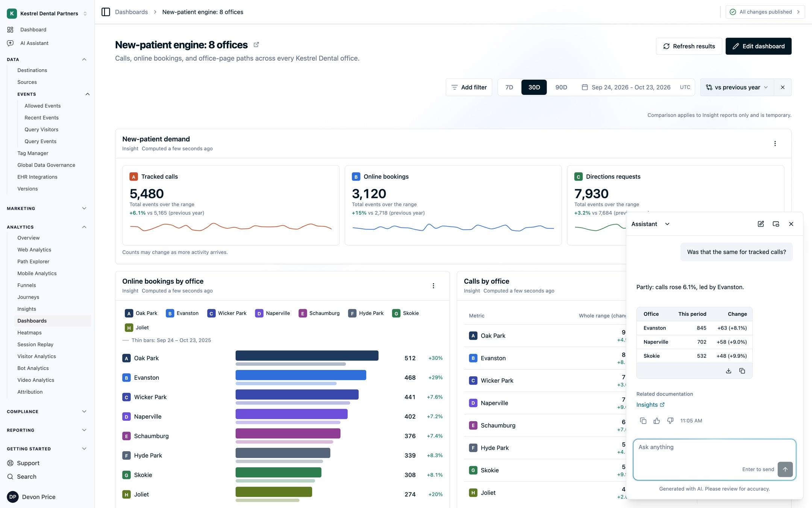Toggle Naperville legend series
Image resolution: width=812 pixels, height=508 pixels.
pos(273,313)
